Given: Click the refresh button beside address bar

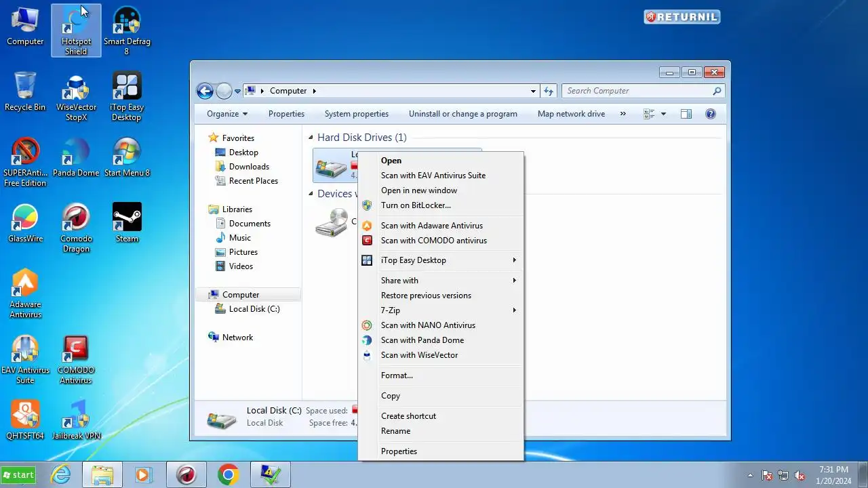Looking at the screenshot, I should click(x=549, y=91).
